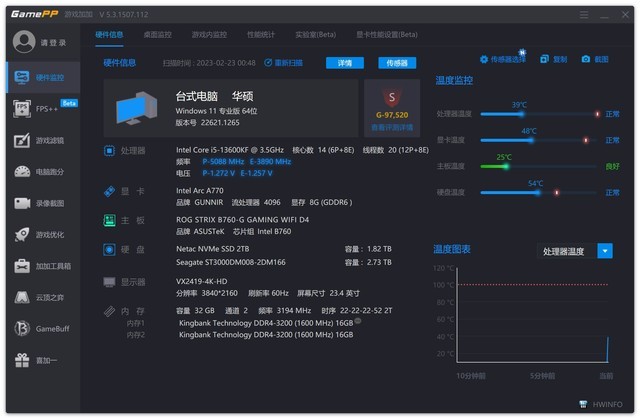Switch to 性能统计 tab
Image resolution: width=640 pixels, height=419 pixels.
[261, 35]
